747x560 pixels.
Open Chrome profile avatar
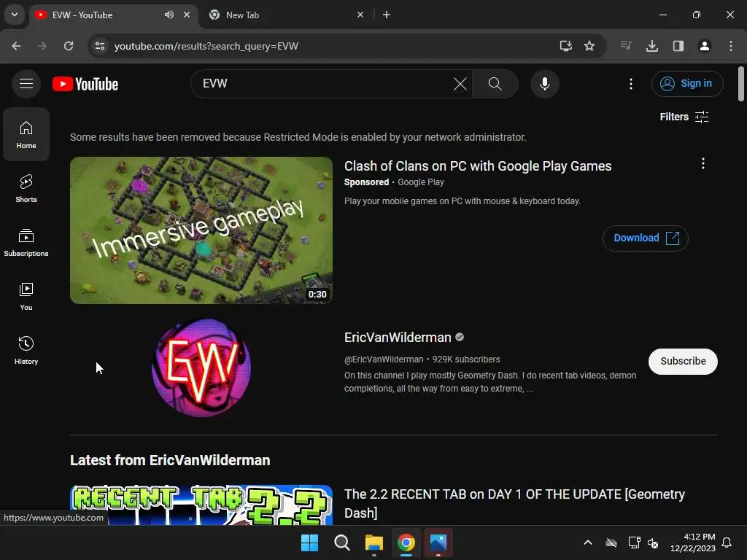click(x=705, y=46)
